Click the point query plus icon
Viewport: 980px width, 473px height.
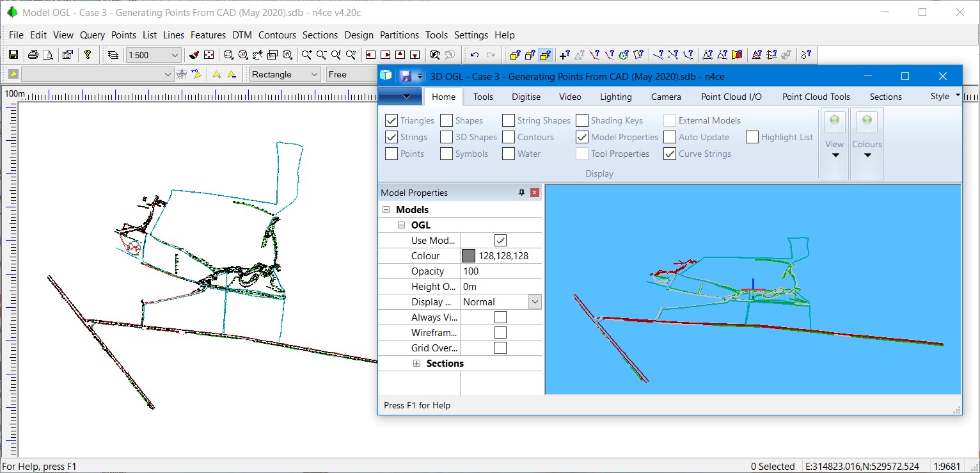pyautogui.click(x=564, y=55)
